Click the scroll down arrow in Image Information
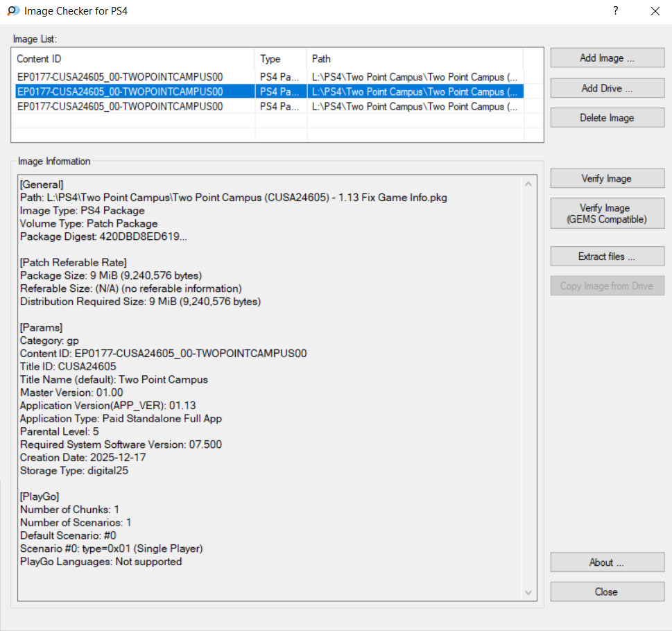Screen dimensions: 672x631 529,593
